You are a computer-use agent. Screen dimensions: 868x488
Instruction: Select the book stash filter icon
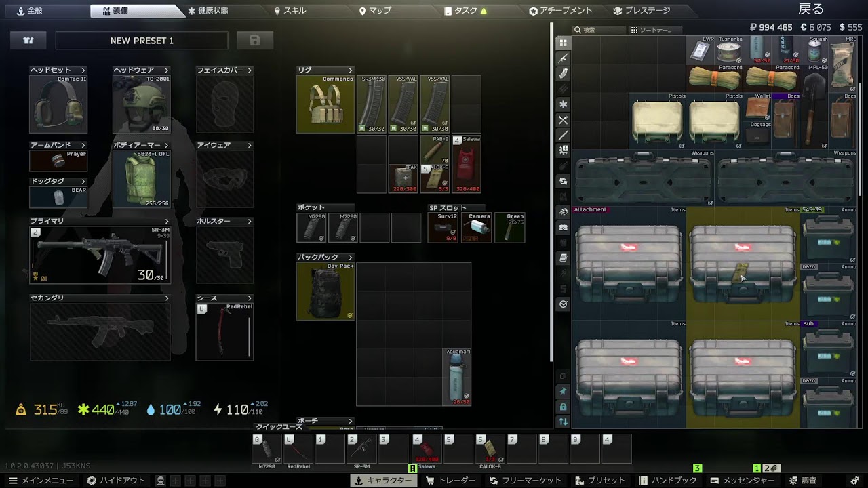[x=563, y=258]
